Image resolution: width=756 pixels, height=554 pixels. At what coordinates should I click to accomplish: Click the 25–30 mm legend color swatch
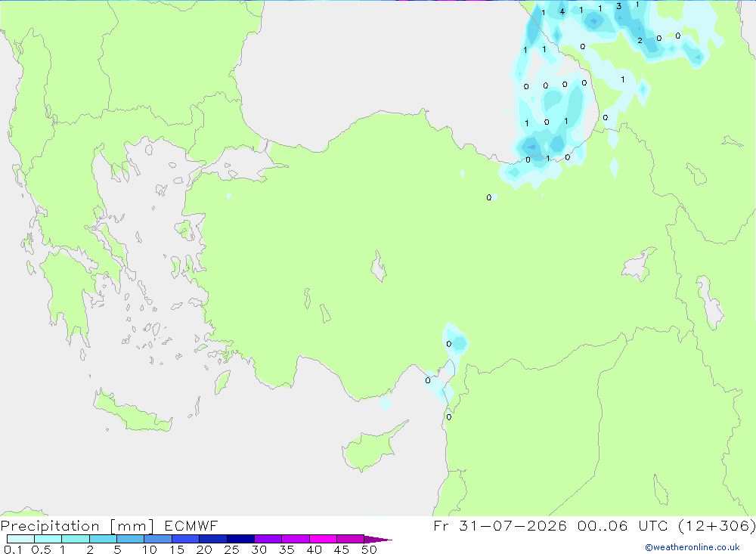tap(240, 539)
